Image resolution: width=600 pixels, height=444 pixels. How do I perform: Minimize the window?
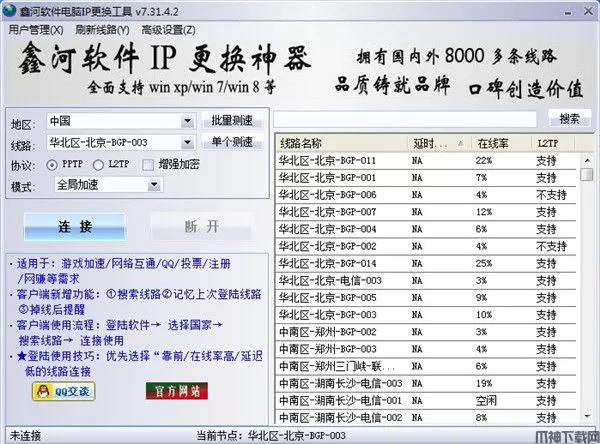coord(568,12)
